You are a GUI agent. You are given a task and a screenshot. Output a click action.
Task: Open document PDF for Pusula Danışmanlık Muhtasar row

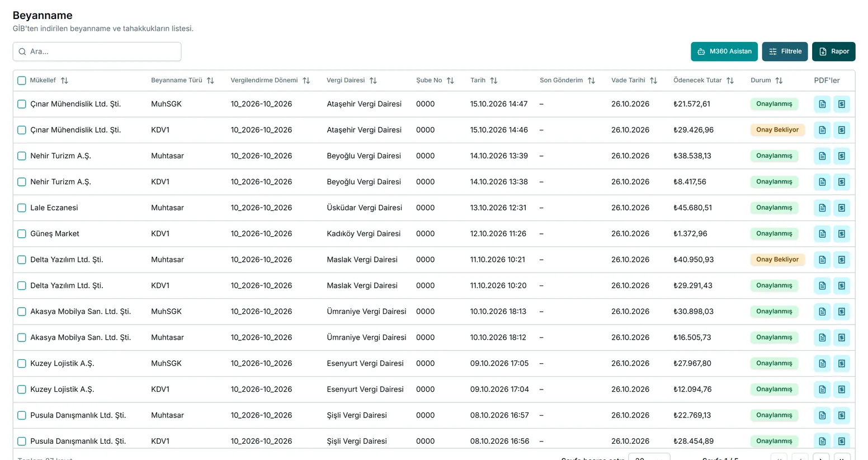pyautogui.click(x=822, y=415)
